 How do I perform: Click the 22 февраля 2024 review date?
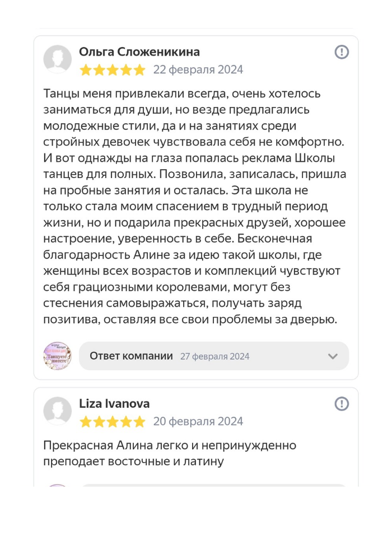[198, 69]
